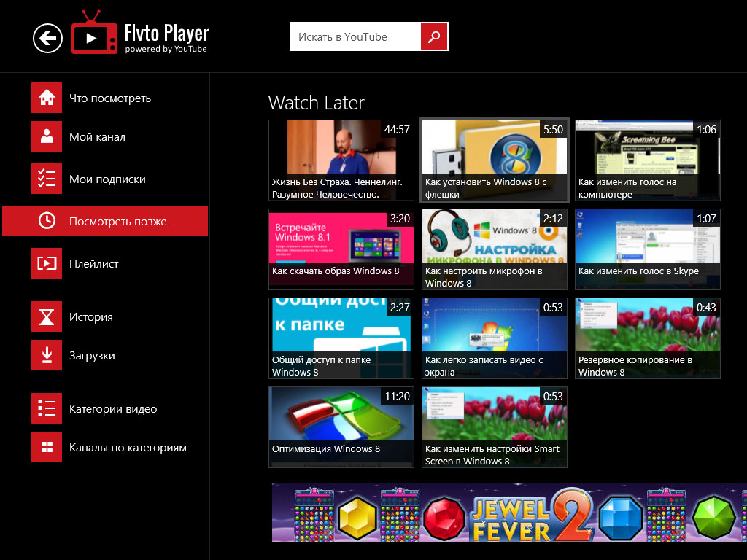747x560 pixels.
Task: Click the 'powered by YouTube' text
Action: [166, 49]
